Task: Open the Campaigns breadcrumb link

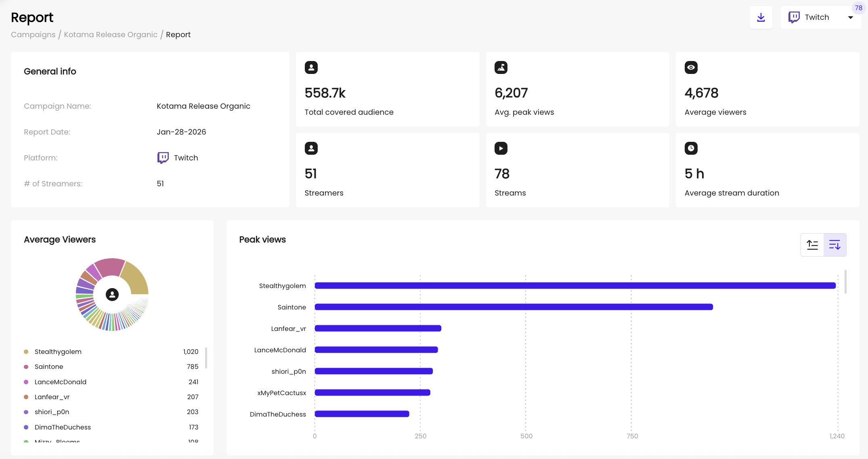Action: 33,34
